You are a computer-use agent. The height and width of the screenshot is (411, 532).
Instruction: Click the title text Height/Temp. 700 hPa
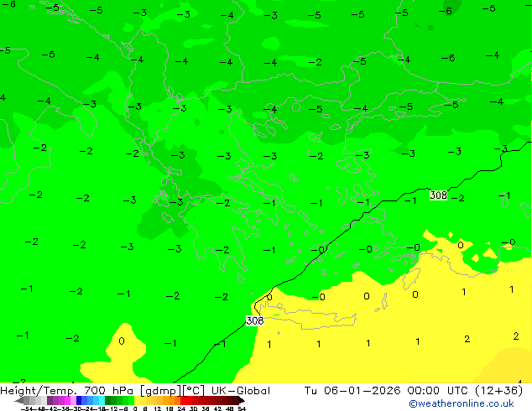67,391
